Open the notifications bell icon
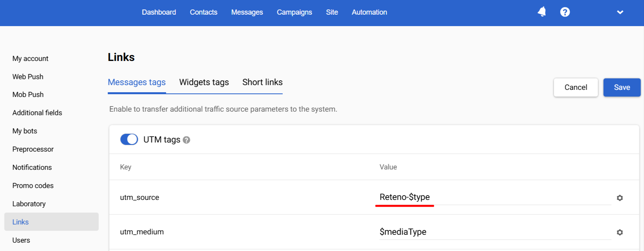Viewport: 644px width, 251px height. tap(542, 12)
